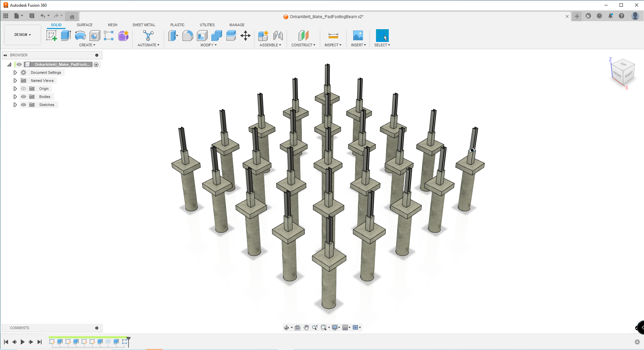
Task: Switch to the SURFACE ribbon tab
Action: click(85, 24)
